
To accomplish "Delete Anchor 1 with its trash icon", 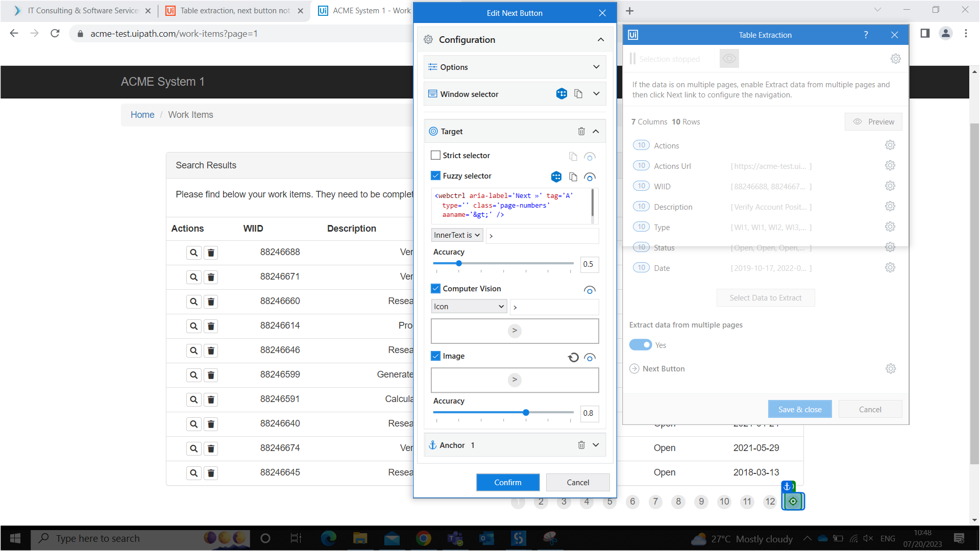I will (x=581, y=445).
